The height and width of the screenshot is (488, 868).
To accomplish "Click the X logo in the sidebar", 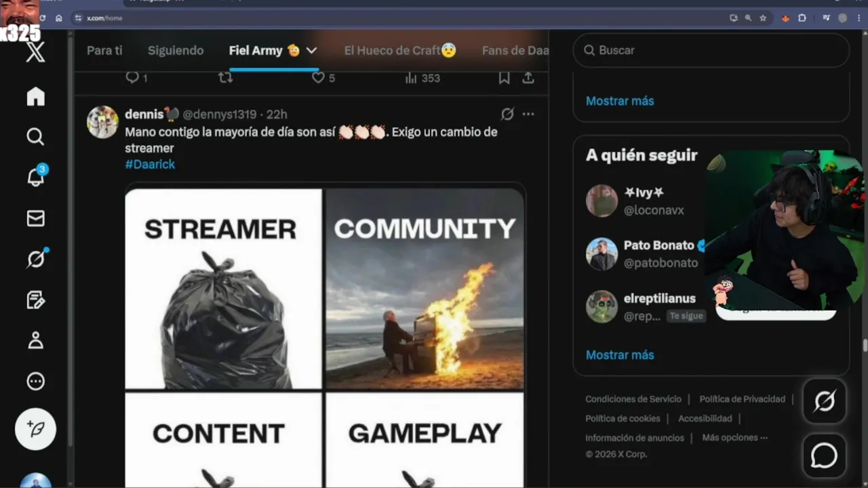I will 35,51.
